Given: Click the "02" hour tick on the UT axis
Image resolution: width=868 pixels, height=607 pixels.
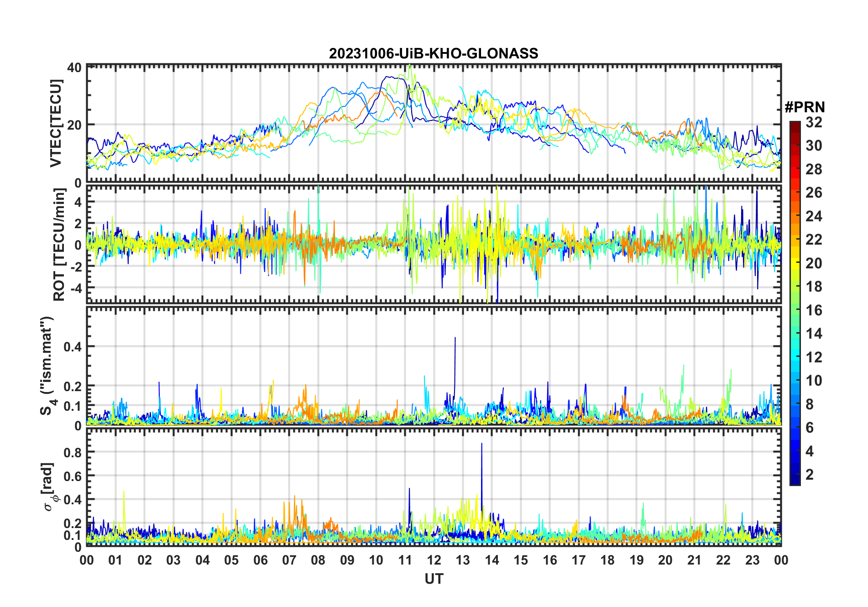Looking at the screenshot, I should pyautogui.click(x=145, y=560).
